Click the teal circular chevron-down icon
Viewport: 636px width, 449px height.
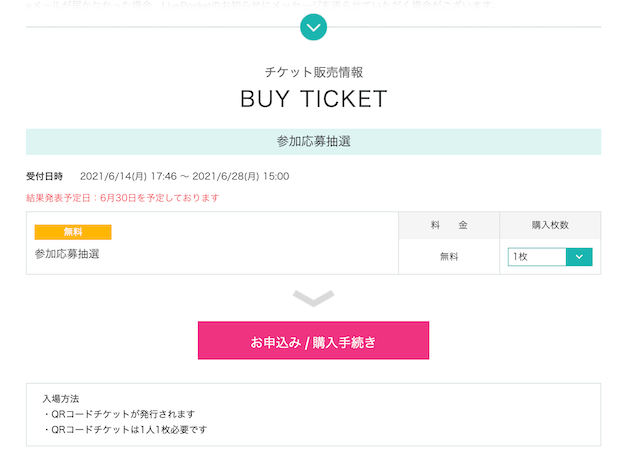coord(313,27)
